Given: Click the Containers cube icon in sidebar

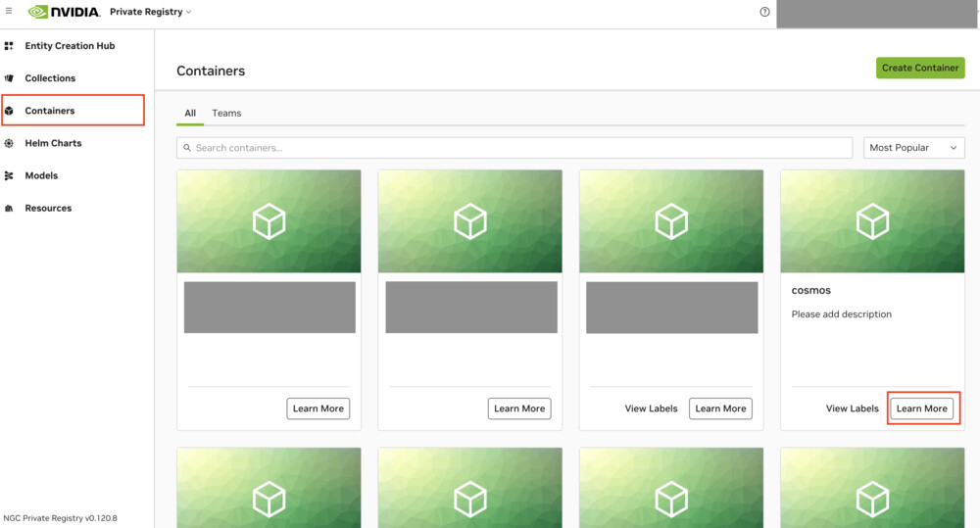Looking at the screenshot, I should click(10, 111).
